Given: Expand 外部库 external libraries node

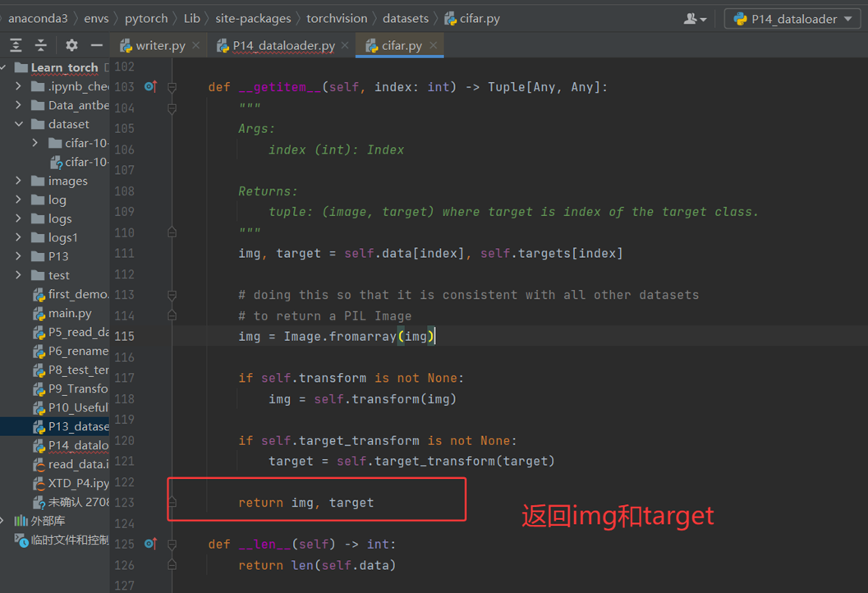Looking at the screenshot, I should (3, 521).
